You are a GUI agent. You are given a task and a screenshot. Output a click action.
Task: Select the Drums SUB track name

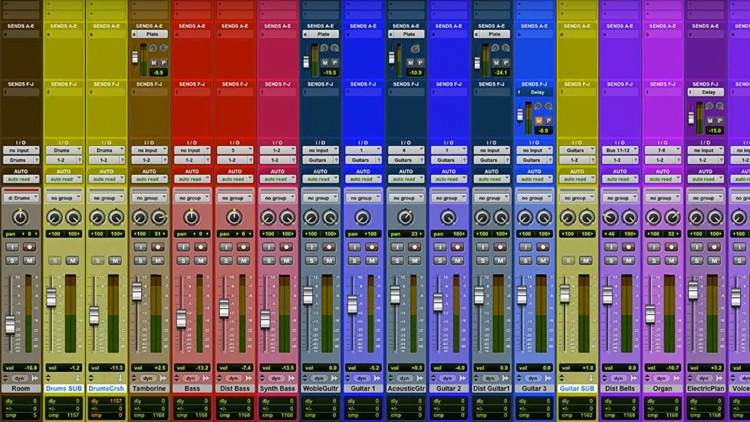pyautogui.click(x=64, y=389)
